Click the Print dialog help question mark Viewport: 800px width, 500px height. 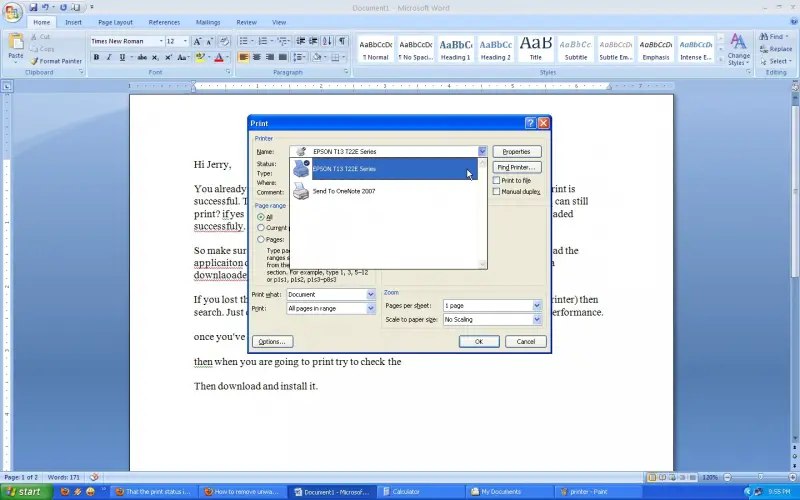[x=530, y=123]
